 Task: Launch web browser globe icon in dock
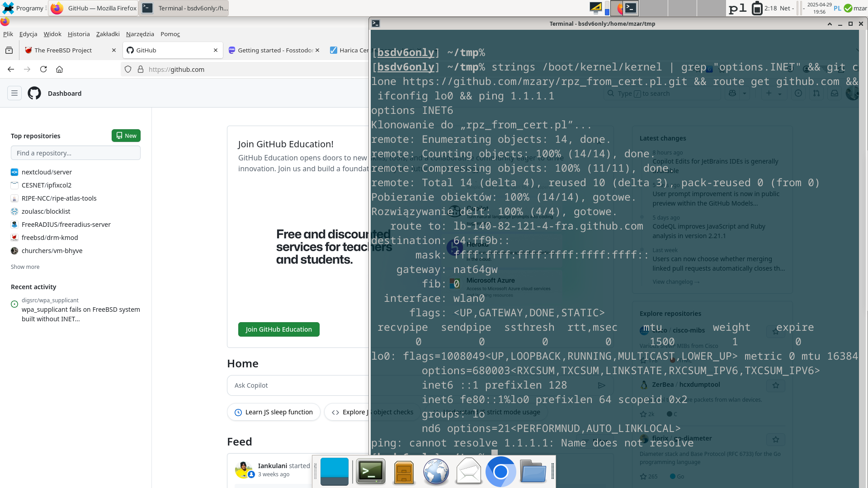pos(436,471)
